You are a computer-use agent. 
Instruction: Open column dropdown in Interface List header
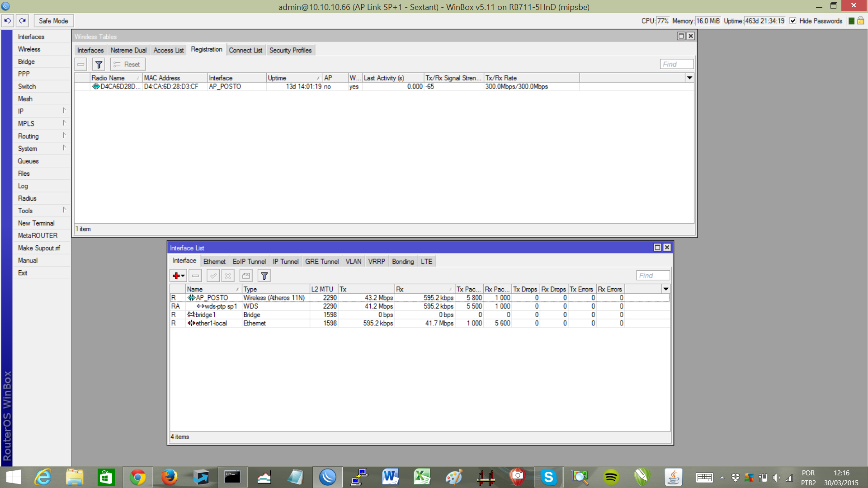(x=665, y=289)
